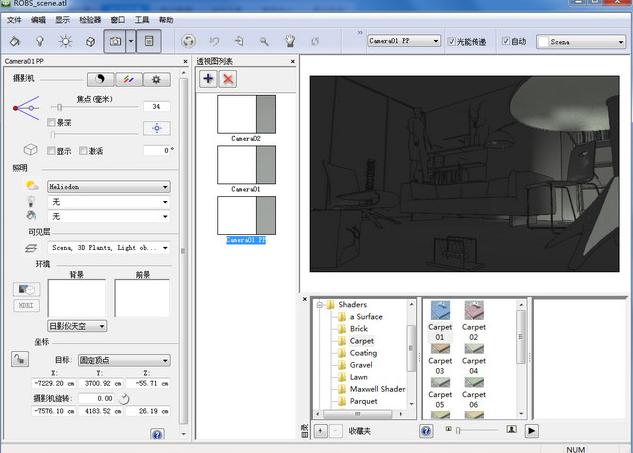The image size is (633, 453).
Task: Select the Carpet 02 shader thumbnail
Action: point(474,311)
